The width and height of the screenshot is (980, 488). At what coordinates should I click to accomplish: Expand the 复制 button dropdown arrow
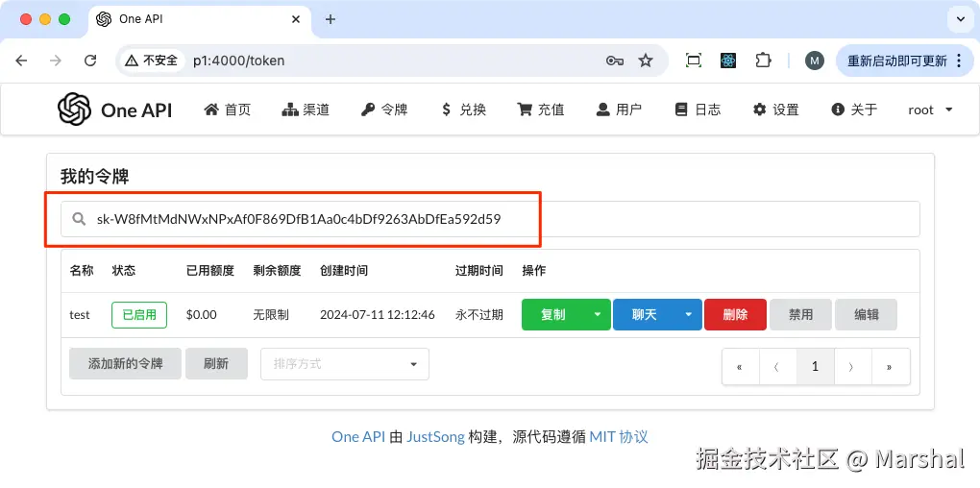point(599,314)
